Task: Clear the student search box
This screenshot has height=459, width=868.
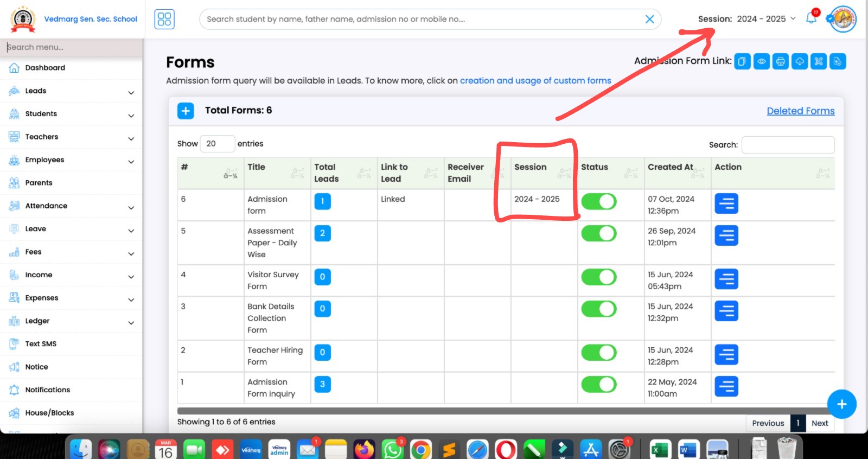Action: pyautogui.click(x=649, y=19)
